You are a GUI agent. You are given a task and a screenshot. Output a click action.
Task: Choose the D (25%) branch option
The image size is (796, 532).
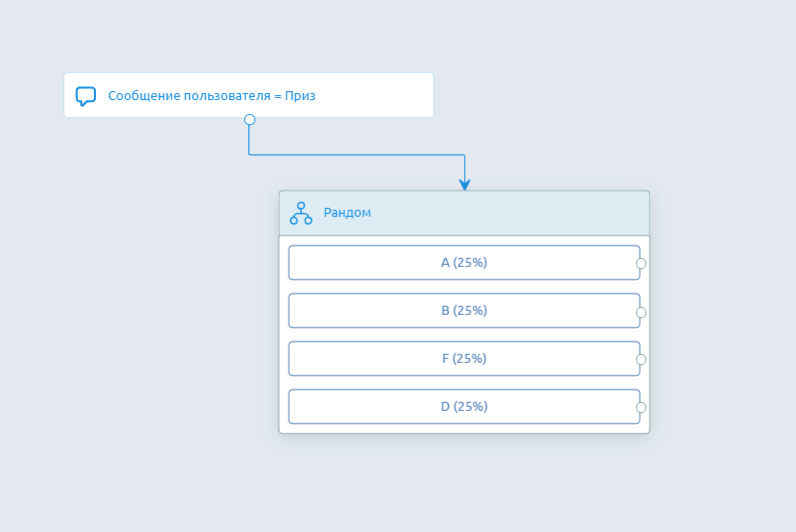point(464,407)
